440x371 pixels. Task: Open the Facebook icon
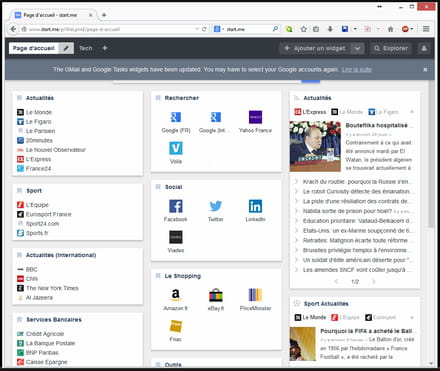(x=176, y=206)
